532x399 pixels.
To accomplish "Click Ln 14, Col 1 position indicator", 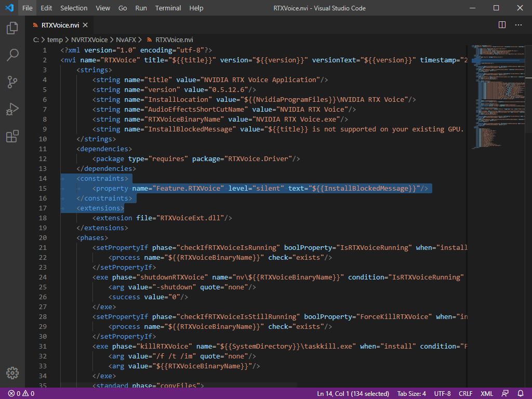I will click(x=353, y=393).
